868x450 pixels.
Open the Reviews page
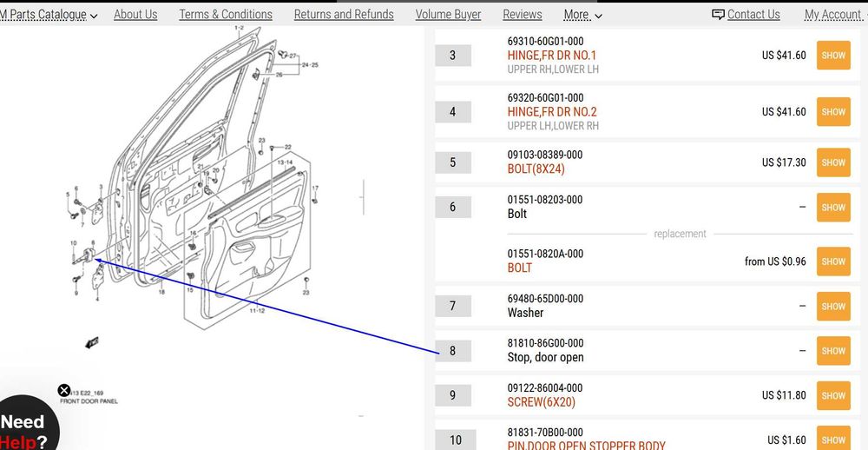point(522,15)
